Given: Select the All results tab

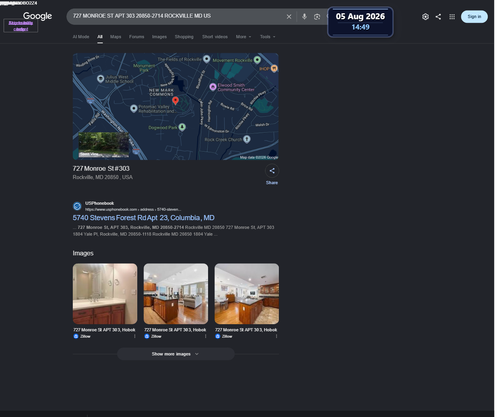Looking at the screenshot, I should click(x=100, y=37).
